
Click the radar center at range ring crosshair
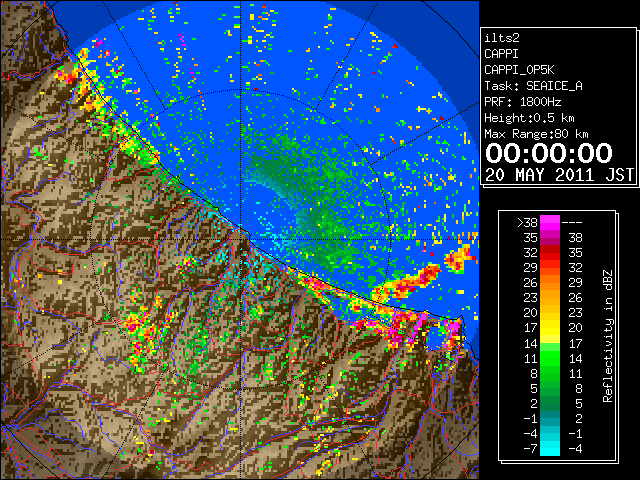click(240, 239)
